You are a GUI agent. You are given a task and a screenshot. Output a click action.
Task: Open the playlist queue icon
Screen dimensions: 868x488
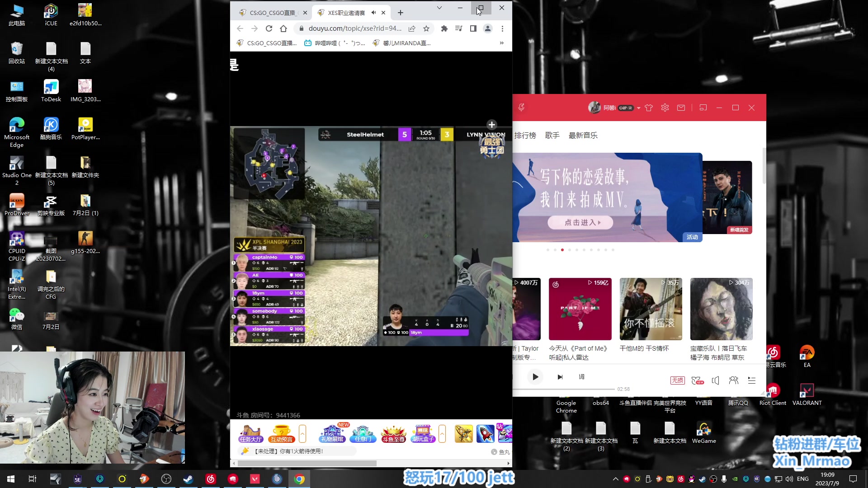coord(751,380)
